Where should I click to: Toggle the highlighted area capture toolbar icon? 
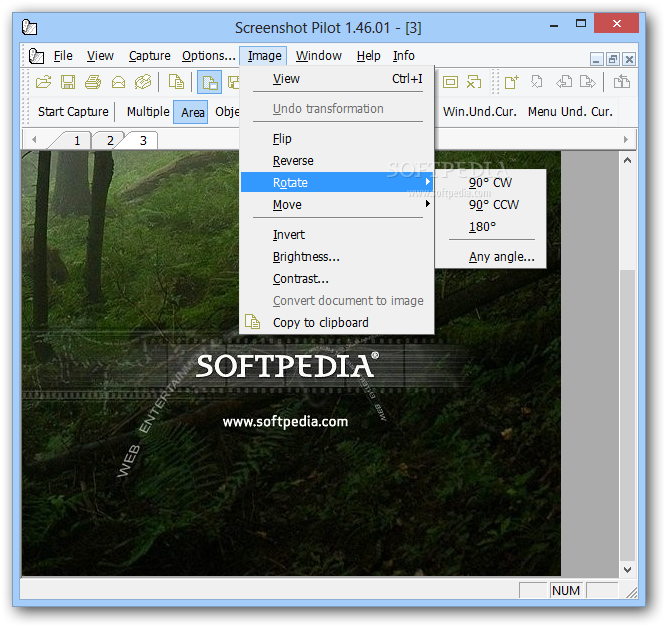coord(209,82)
